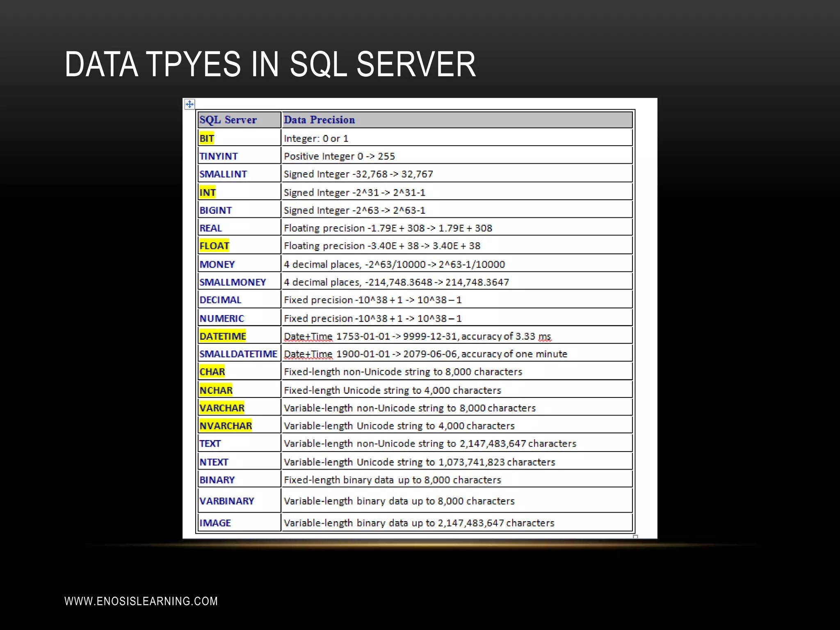Screen dimensions: 840x630
Task: Select the highlighted BIT cell
Action: tap(240, 138)
